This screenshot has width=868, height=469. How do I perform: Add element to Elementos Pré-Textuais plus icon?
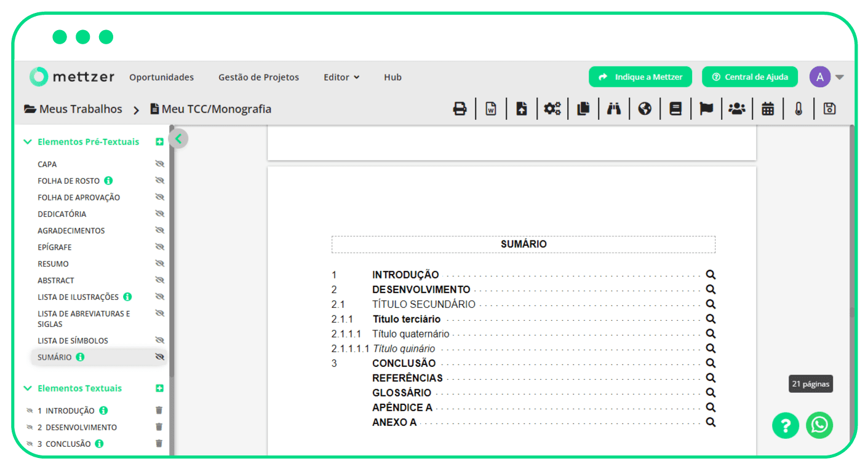pos(160,142)
